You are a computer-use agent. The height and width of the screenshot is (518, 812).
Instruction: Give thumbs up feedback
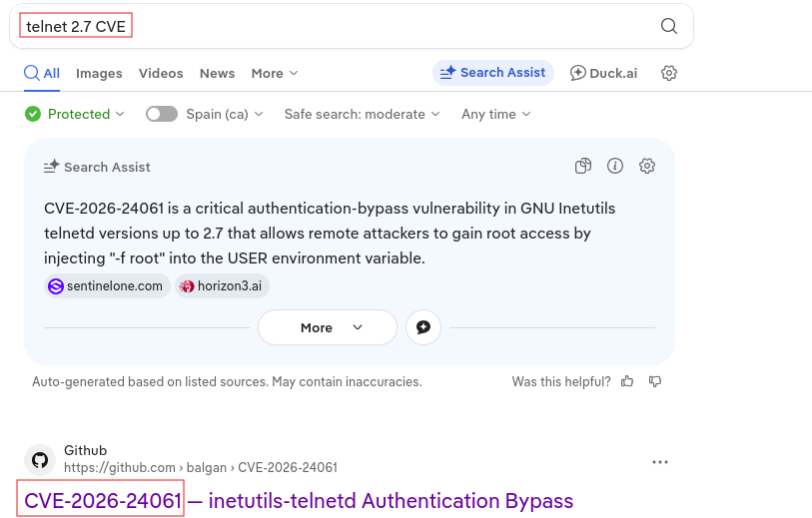[627, 381]
